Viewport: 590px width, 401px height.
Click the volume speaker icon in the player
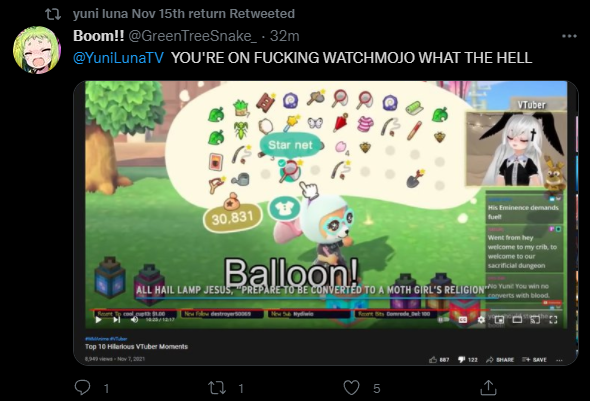134,320
